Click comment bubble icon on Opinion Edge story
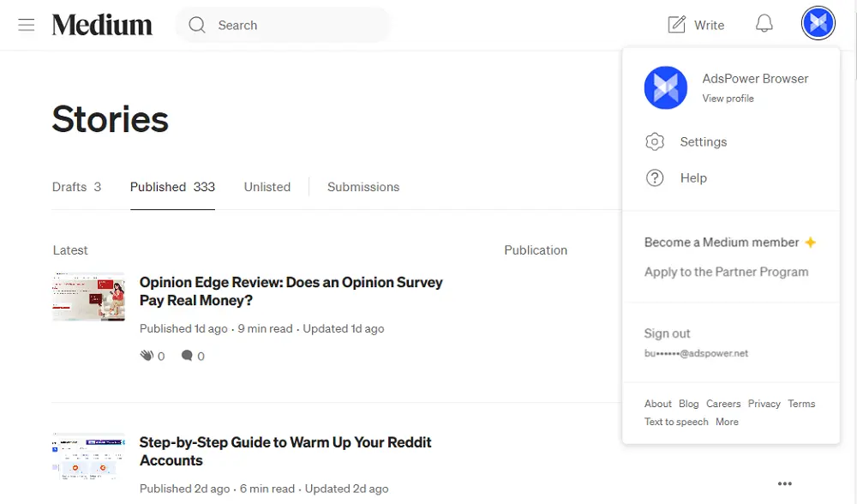Screen dimensions: 857x504 coord(187,356)
